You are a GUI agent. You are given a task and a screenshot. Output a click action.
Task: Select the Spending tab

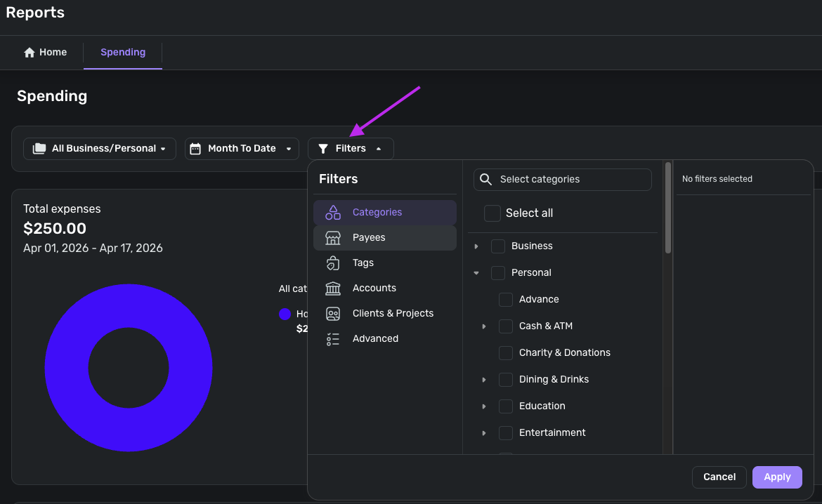click(123, 53)
